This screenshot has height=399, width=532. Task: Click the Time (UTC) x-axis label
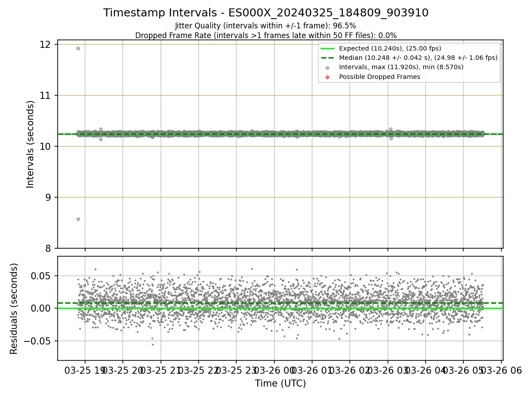[x=280, y=383]
